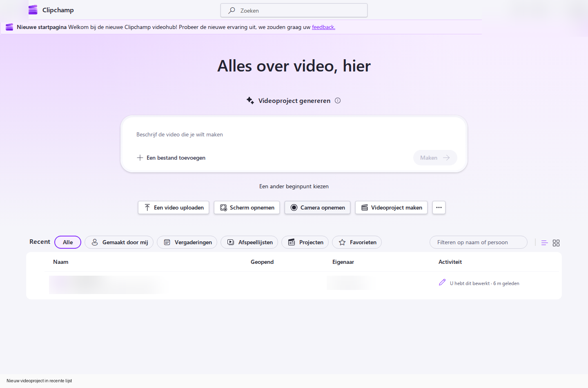
Task: Click Videoproject maken button
Action: pos(391,207)
